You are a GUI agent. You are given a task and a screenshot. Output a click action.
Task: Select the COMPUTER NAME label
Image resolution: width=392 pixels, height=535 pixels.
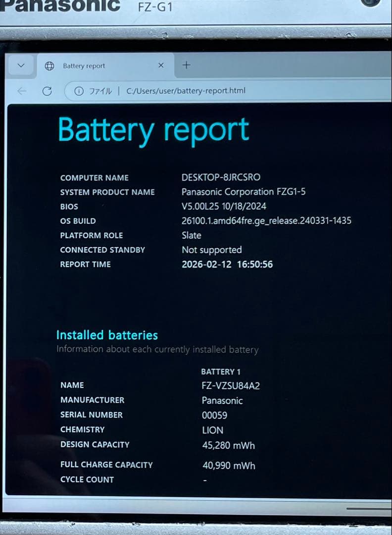click(x=95, y=178)
